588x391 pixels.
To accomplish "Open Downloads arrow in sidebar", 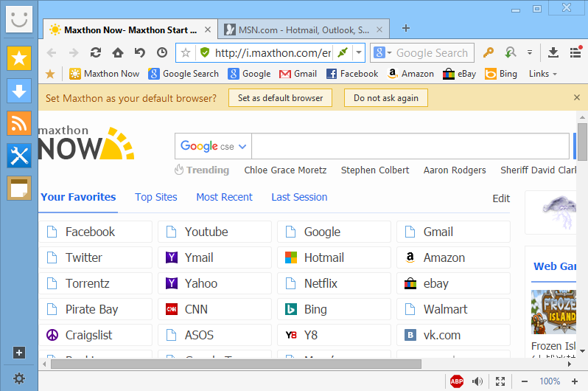I will point(19,91).
